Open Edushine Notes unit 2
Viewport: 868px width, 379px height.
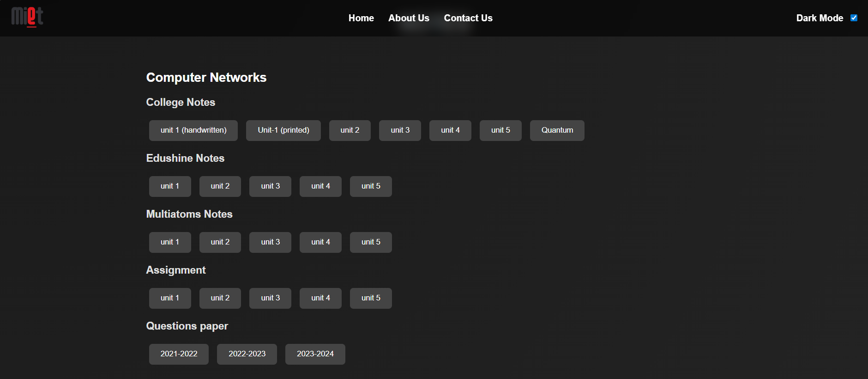[220, 186]
